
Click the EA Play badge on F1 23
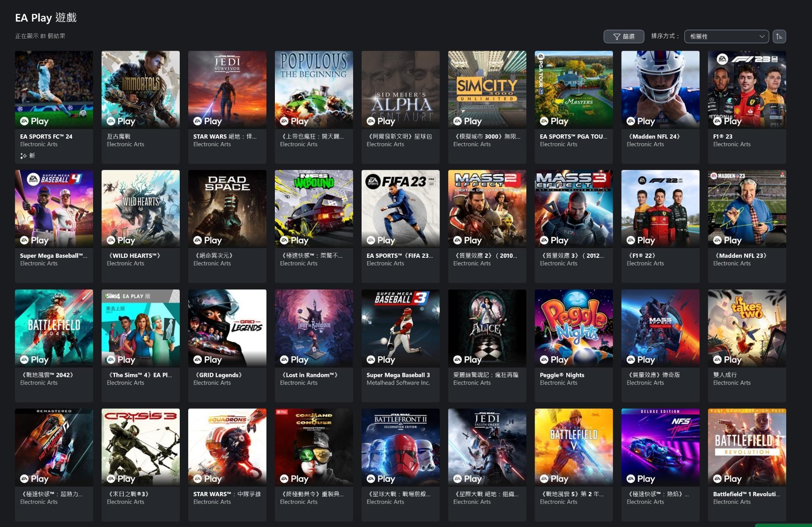pyautogui.click(x=727, y=121)
